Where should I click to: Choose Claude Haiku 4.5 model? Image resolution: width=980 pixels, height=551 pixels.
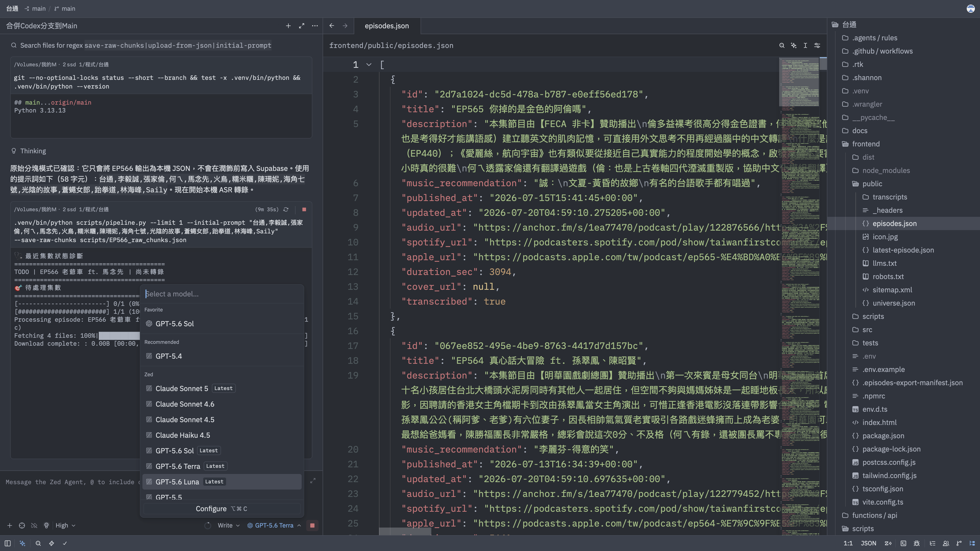(222, 435)
